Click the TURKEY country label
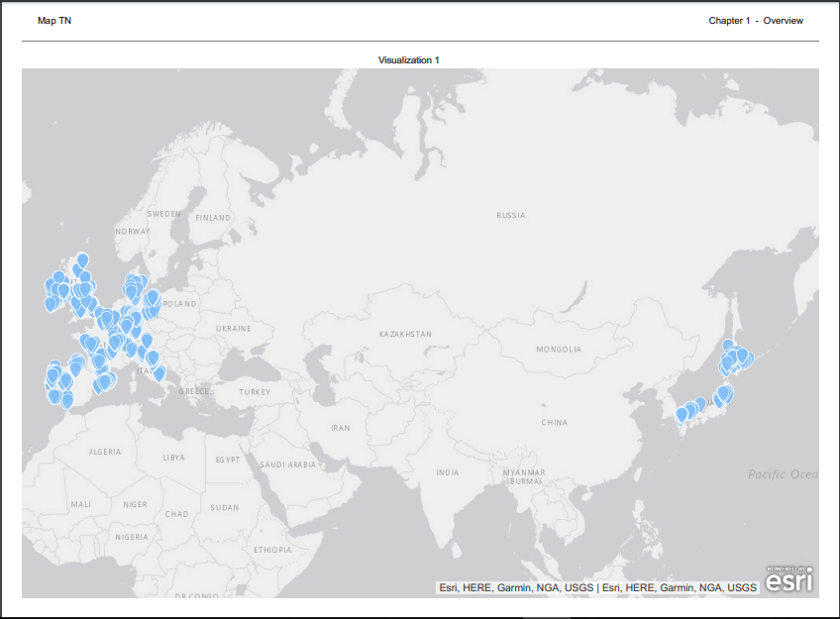The image size is (840, 619). coord(255,392)
